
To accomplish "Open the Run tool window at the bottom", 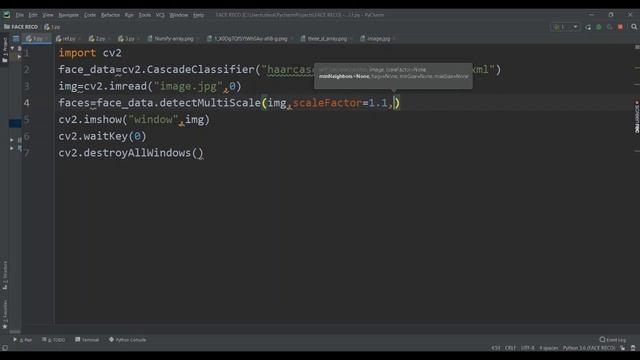I will [x=23, y=340].
